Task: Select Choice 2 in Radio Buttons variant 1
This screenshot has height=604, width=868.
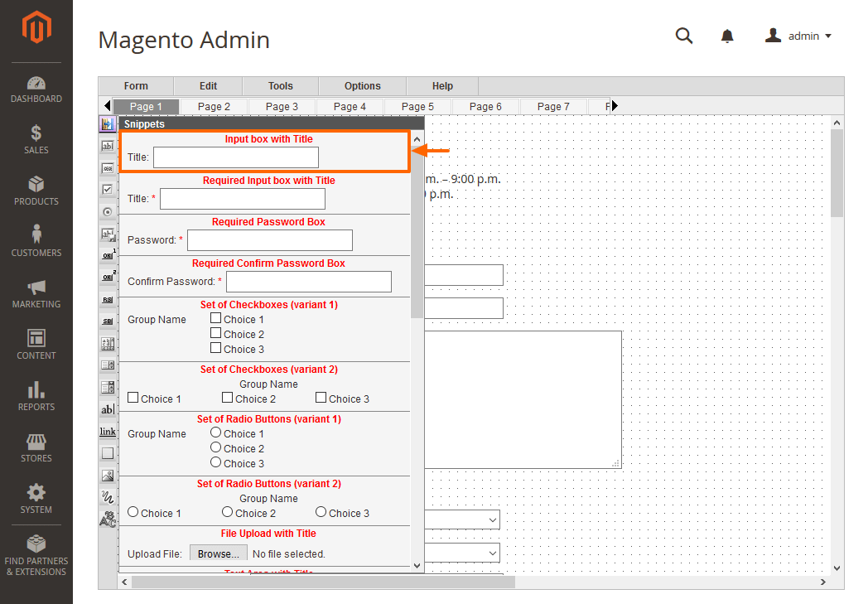Action: [x=215, y=448]
